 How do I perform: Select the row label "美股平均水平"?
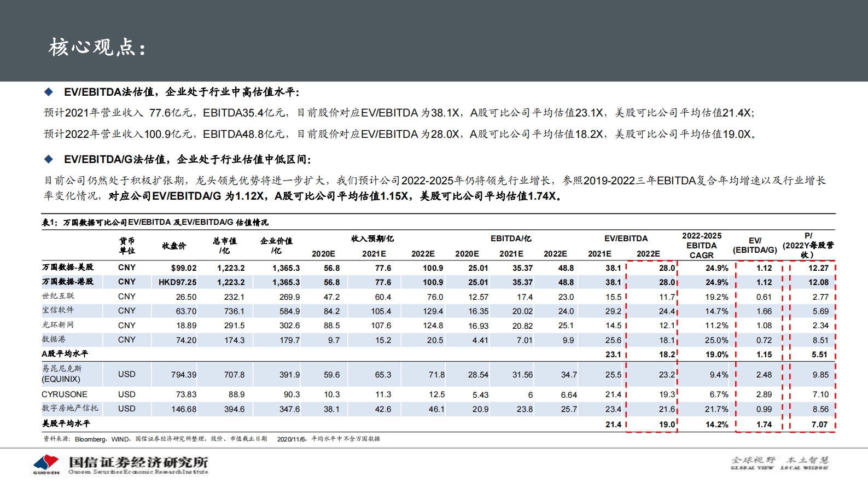(x=66, y=423)
